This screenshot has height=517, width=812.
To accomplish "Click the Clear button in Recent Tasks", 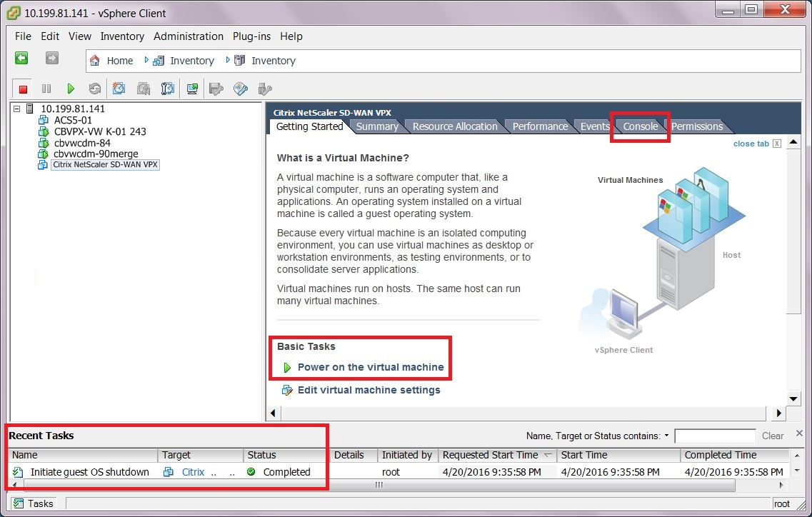I will [773, 436].
